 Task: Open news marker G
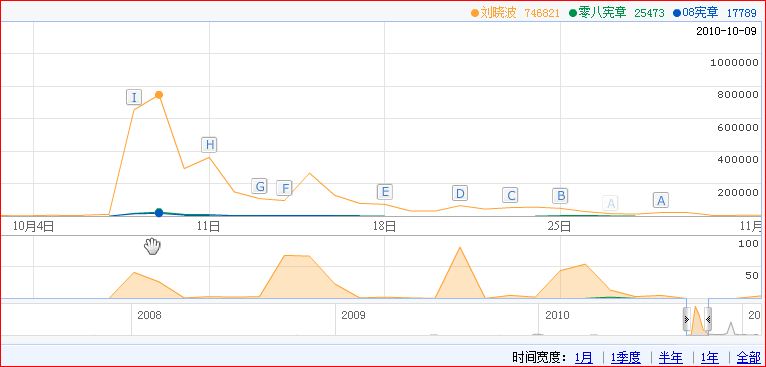pyautogui.click(x=260, y=186)
